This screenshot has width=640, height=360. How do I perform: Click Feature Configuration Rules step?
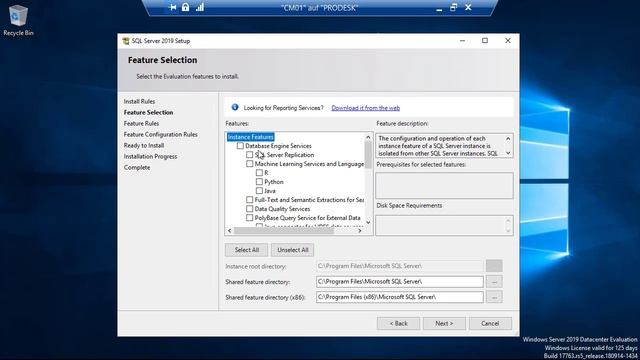pyautogui.click(x=161, y=134)
